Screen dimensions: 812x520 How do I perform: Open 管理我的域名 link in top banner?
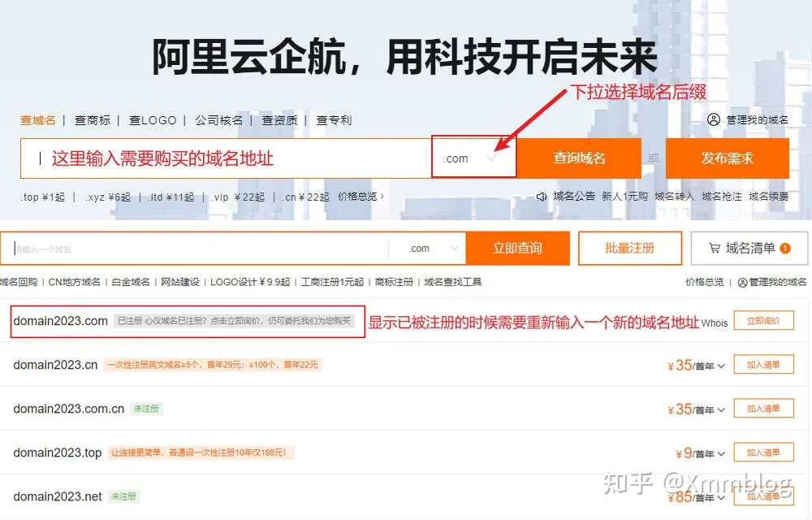[757, 119]
